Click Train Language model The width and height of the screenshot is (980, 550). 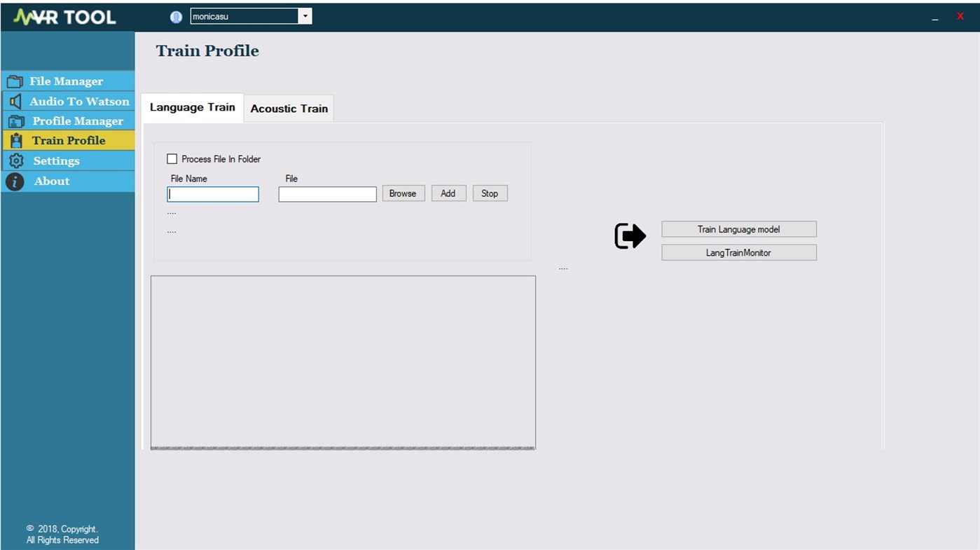738,228
